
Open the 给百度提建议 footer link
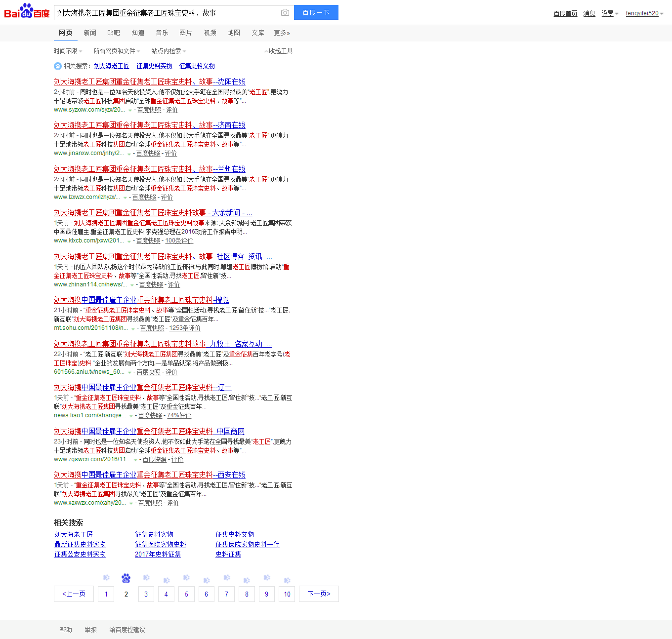(127, 630)
